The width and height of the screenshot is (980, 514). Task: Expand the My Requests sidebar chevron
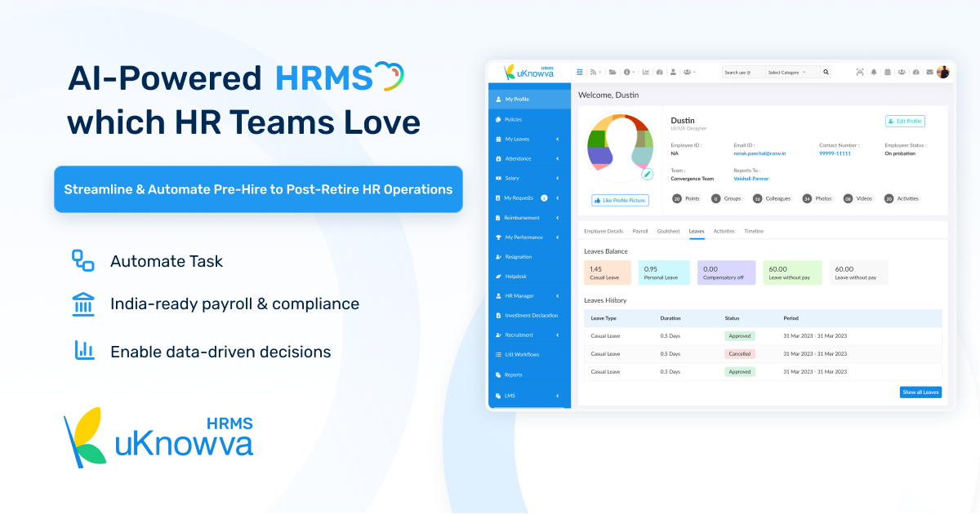coord(558,197)
